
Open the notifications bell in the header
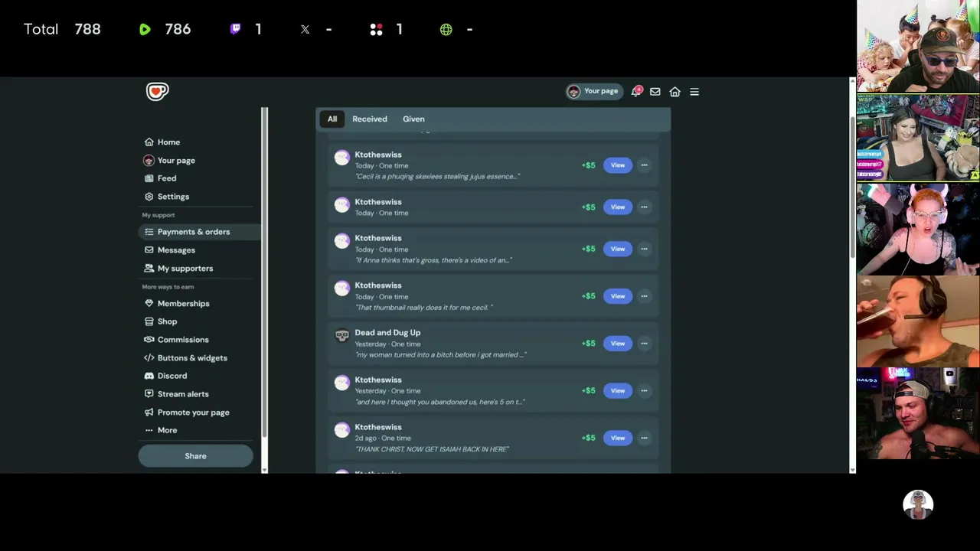(x=635, y=92)
